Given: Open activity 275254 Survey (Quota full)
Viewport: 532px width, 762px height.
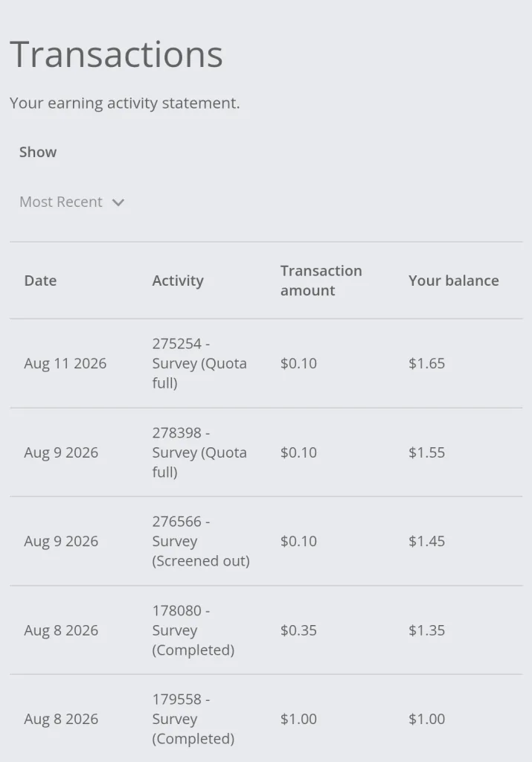Looking at the screenshot, I should (199, 363).
